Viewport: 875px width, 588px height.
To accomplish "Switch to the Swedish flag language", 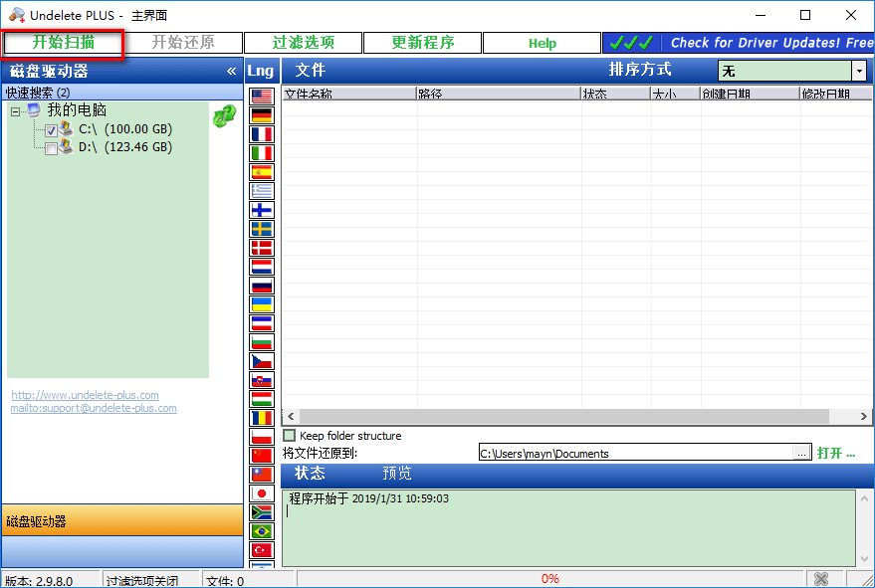I will pos(262,229).
